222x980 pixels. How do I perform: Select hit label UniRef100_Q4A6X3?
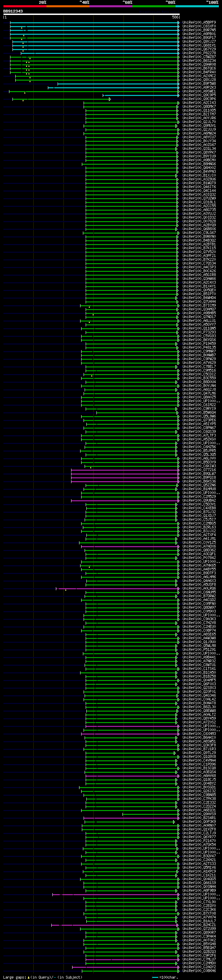tap(199, 581)
